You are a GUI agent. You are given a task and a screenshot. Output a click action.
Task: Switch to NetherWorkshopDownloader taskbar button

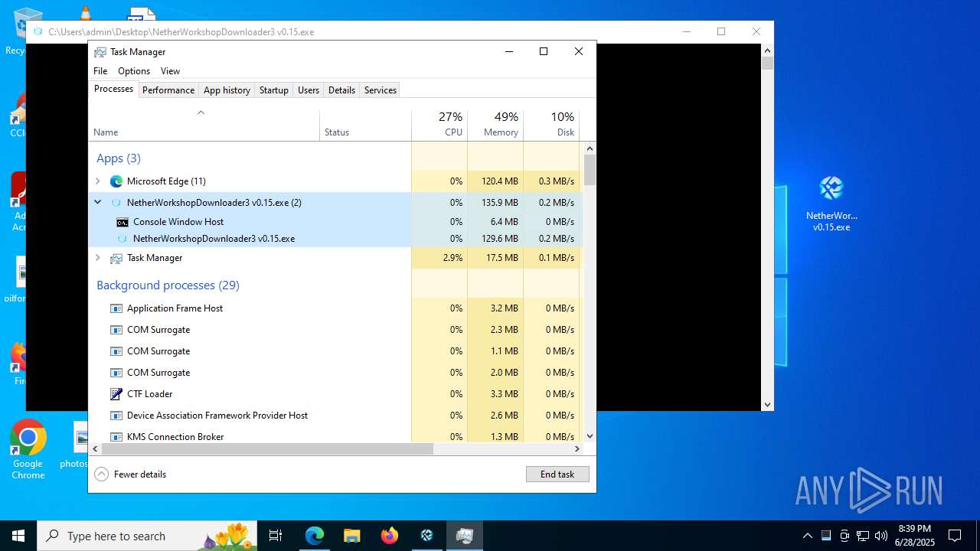point(427,536)
